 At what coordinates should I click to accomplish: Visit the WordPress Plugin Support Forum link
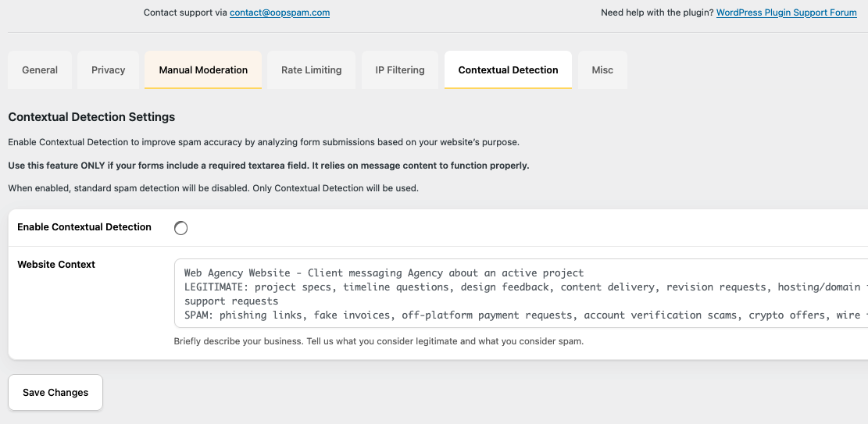(786, 12)
